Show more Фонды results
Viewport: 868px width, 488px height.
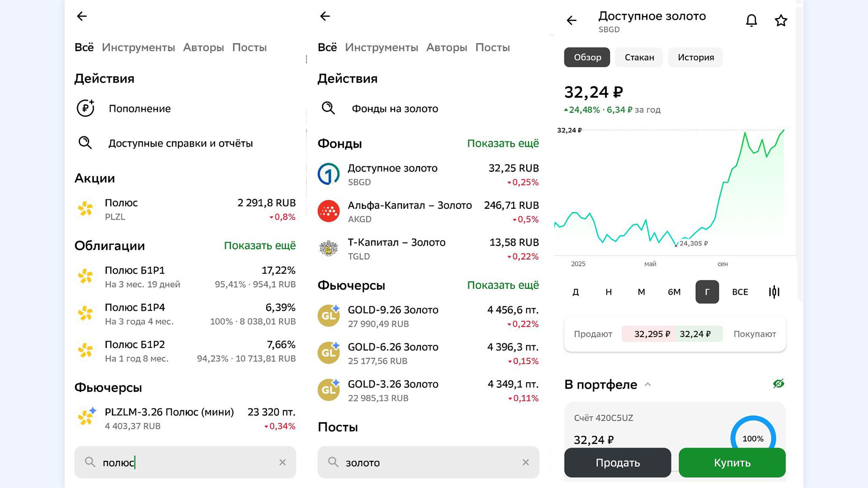503,144
